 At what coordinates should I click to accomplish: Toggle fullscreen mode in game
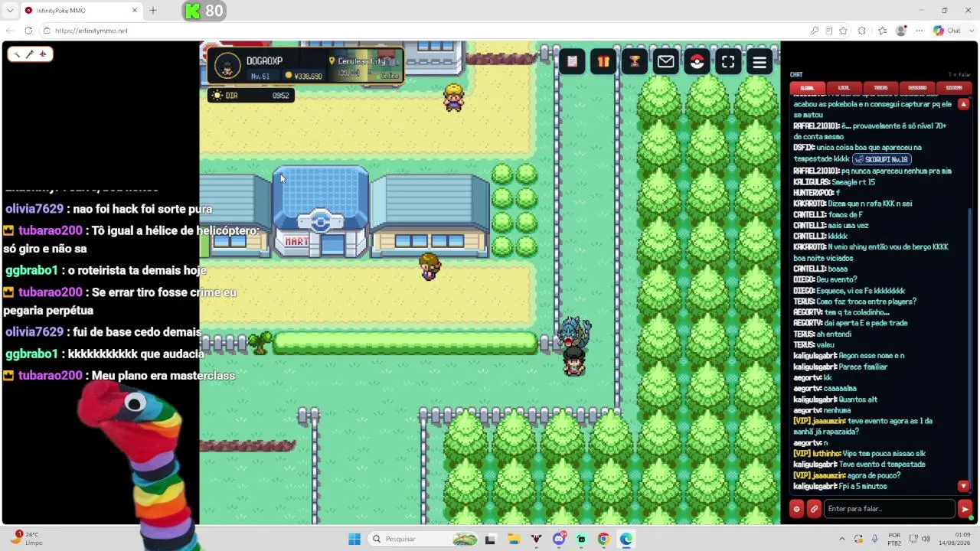728,62
